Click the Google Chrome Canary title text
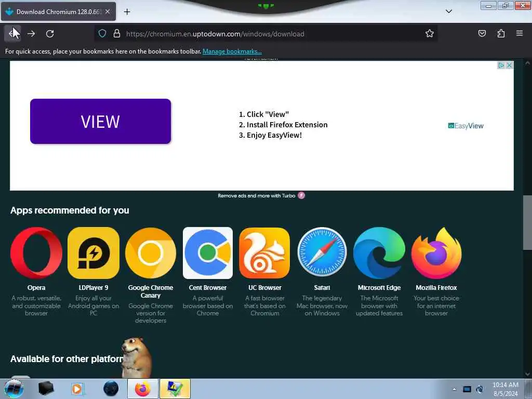Image resolution: width=532 pixels, height=399 pixels. point(151,291)
